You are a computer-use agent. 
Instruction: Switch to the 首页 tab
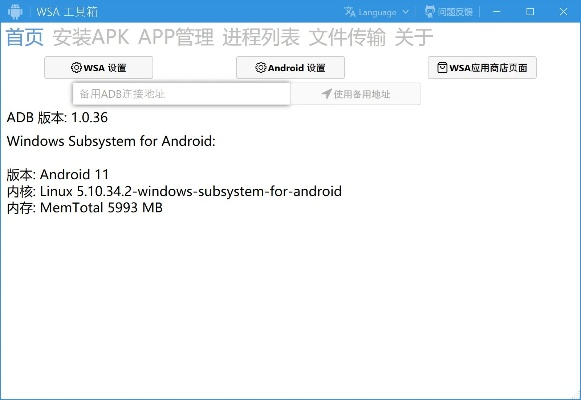[x=25, y=37]
